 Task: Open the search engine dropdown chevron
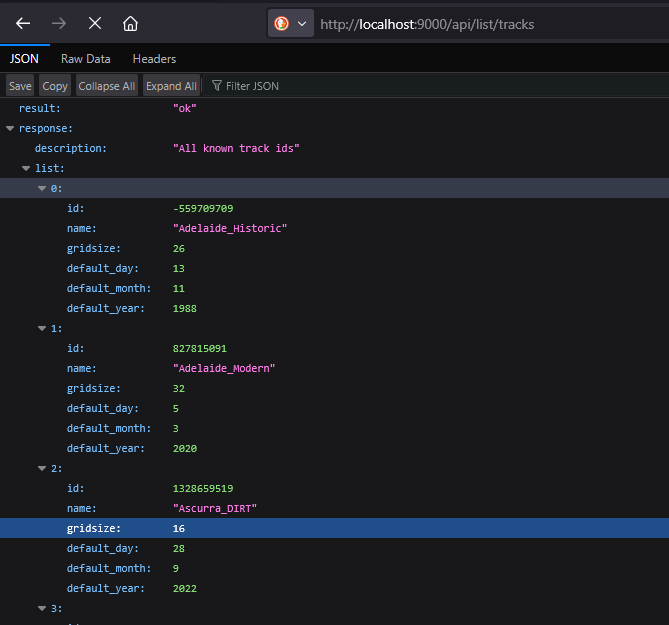[x=302, y=24]
